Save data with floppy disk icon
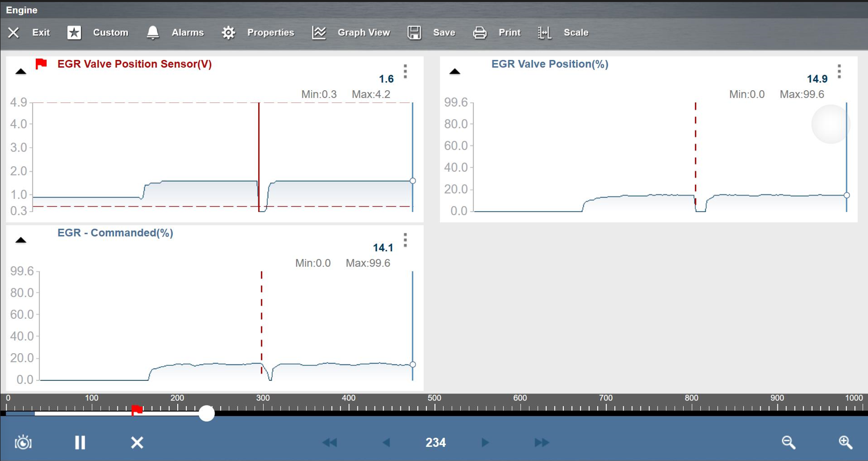This screenshot has height=461, width=868. tap(414, 33)
